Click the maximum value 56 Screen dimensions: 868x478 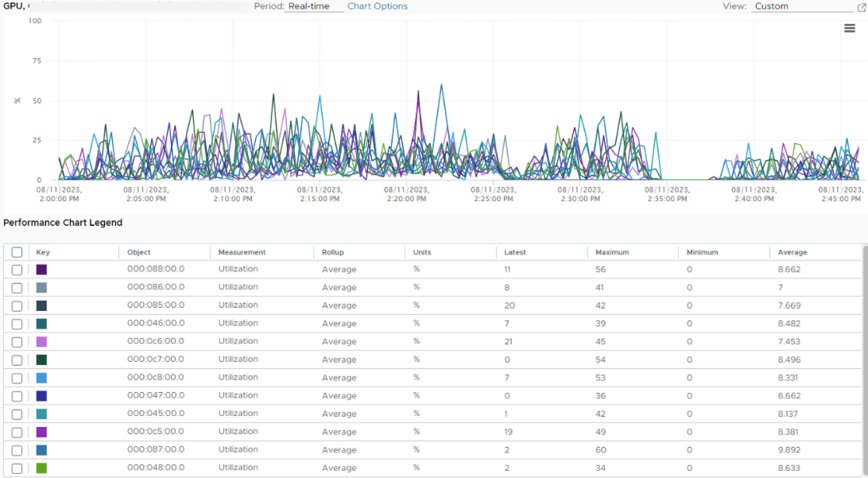601,269
